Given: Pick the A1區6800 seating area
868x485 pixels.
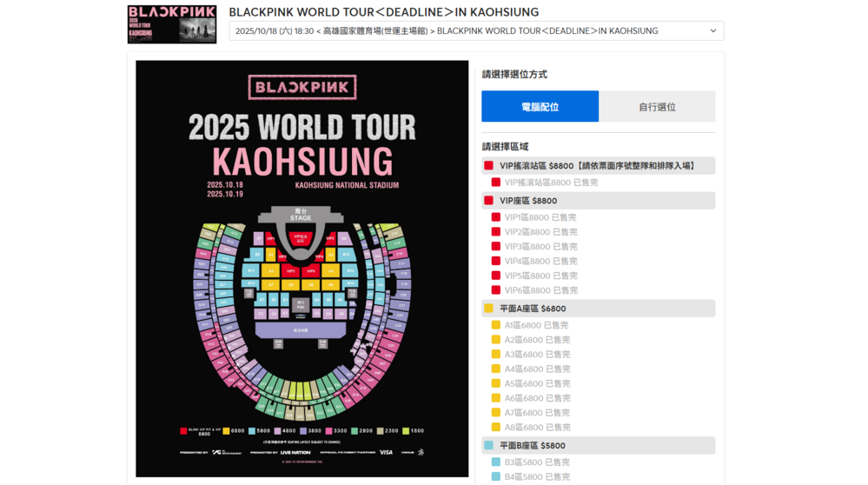Looking at the screenshot, I should click(536, 325).
